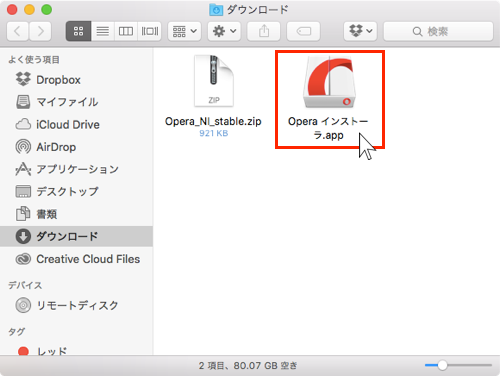The height and width of the screenshot is (376, 500).
Task: Switch to column view
Action: pos(126,31)
